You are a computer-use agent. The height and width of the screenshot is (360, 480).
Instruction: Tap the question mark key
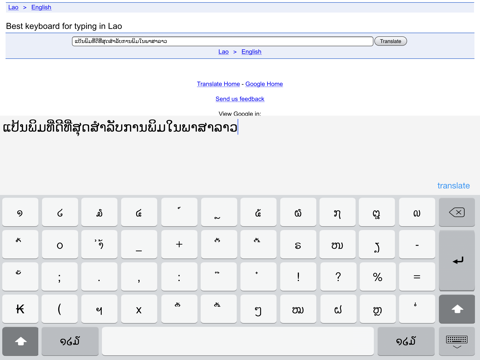337,277
